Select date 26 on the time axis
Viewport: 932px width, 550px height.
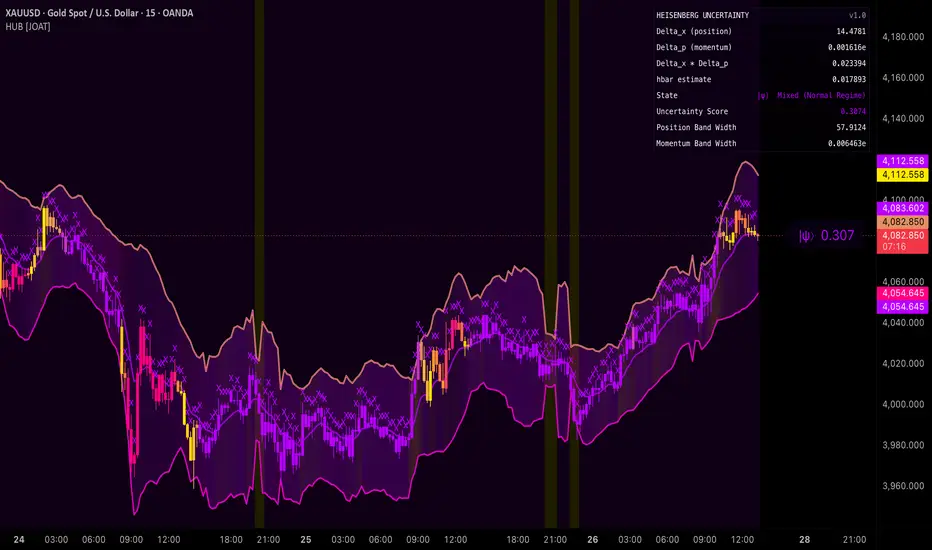[x=593, y=540]
